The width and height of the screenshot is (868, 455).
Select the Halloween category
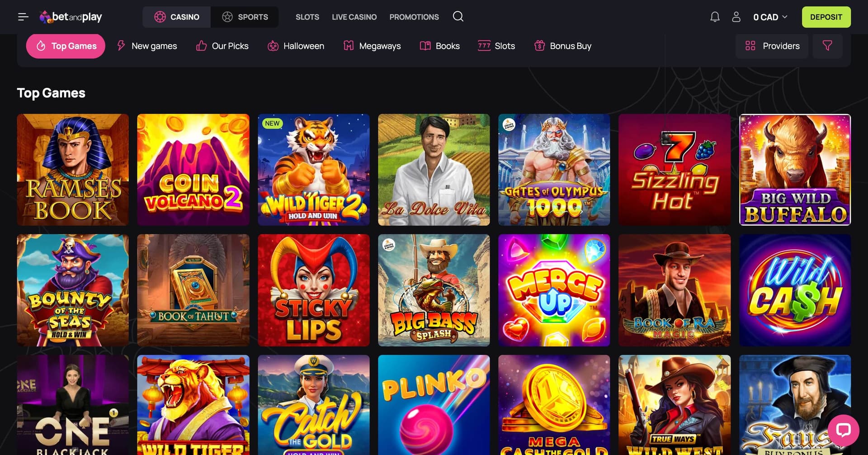tap(296, 46)
